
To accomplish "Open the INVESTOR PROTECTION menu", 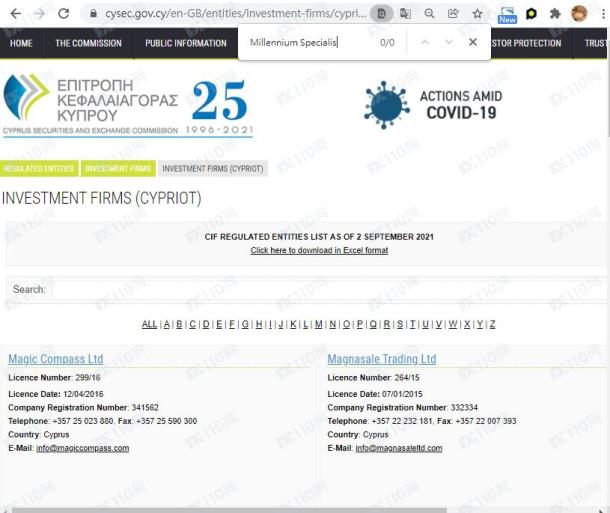I will 526,43.
